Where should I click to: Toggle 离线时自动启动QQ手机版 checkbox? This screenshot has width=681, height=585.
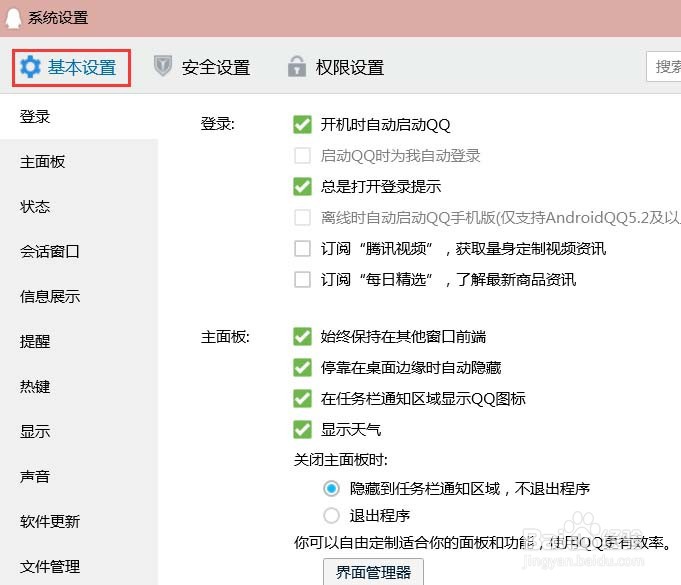point(302,218)
